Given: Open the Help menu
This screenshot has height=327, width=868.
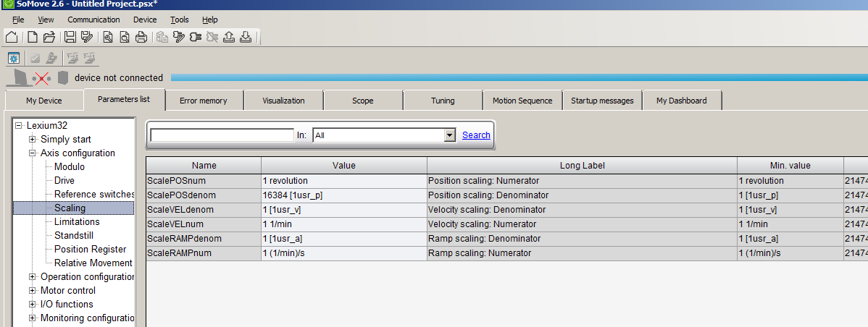Looking at the screenshot, I should (x=210, y=20).
